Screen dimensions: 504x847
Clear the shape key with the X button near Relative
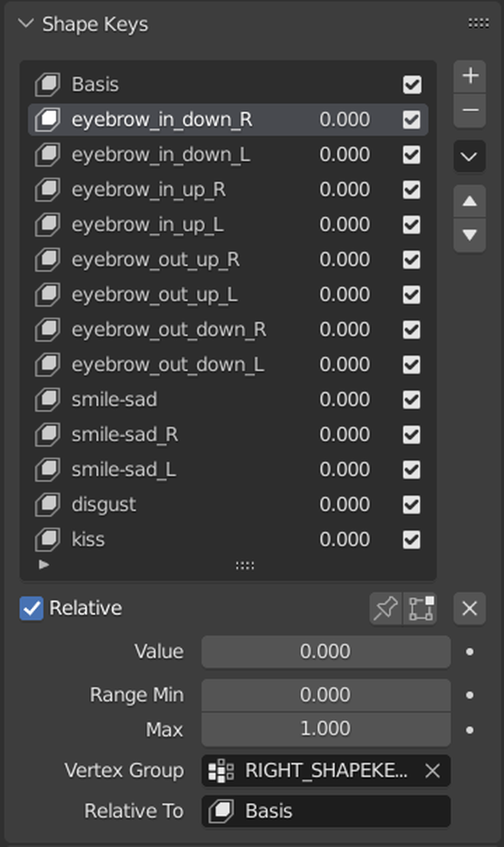(x=469, y=607)
